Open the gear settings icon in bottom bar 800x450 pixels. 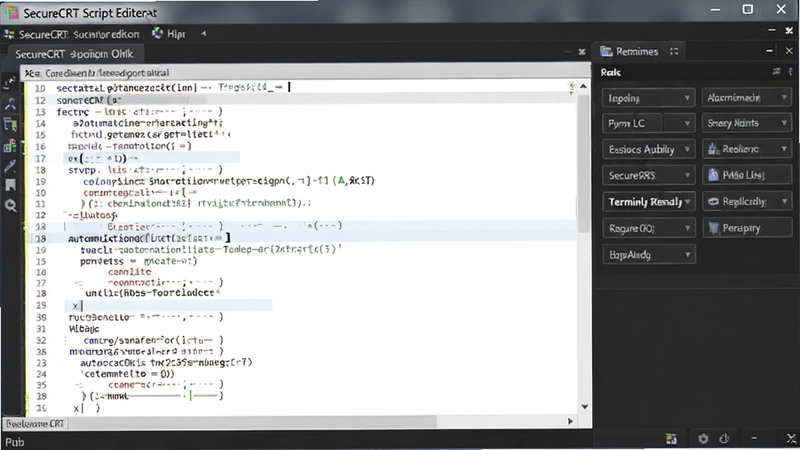(x=703, y=438)
